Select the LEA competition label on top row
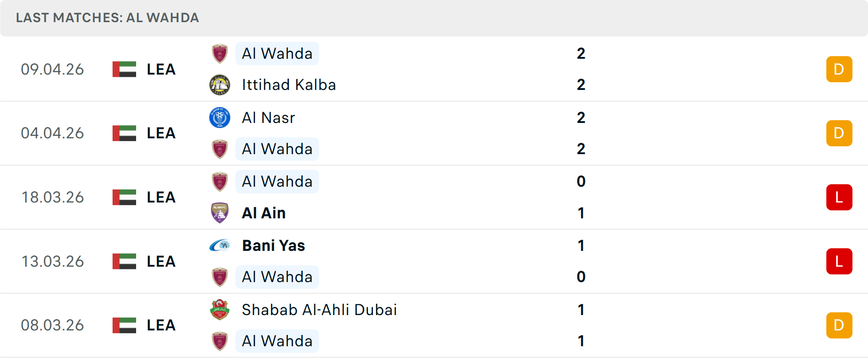868x358 pixels. click(x=160, y=69)
